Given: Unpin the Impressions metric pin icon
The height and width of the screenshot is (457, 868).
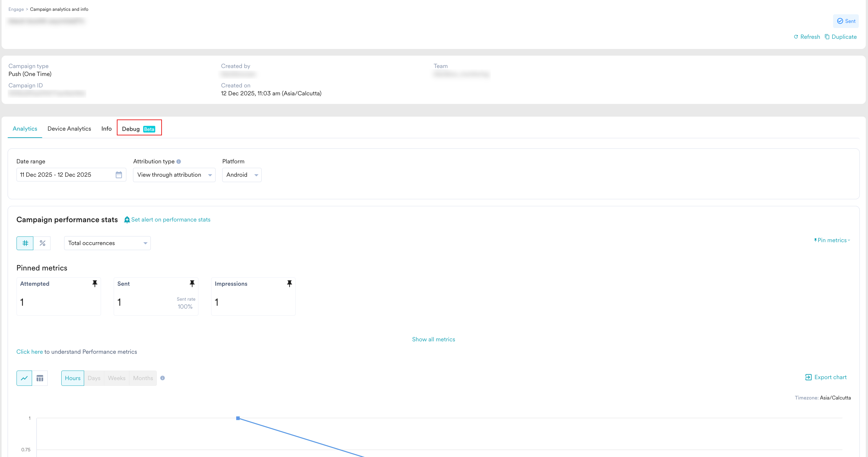Looking at the screenshot, I should (289, 284).
